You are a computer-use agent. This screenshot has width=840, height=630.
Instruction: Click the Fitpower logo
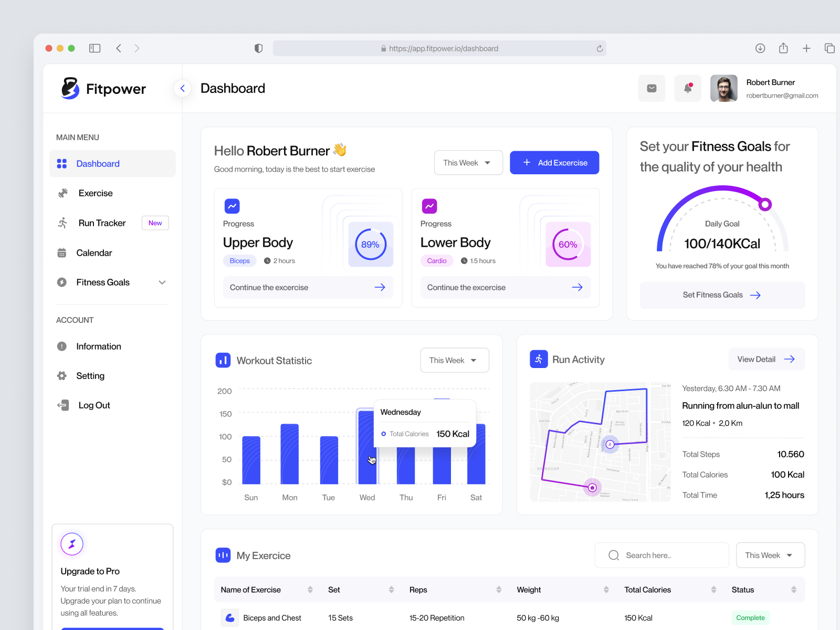coord(103,89)
